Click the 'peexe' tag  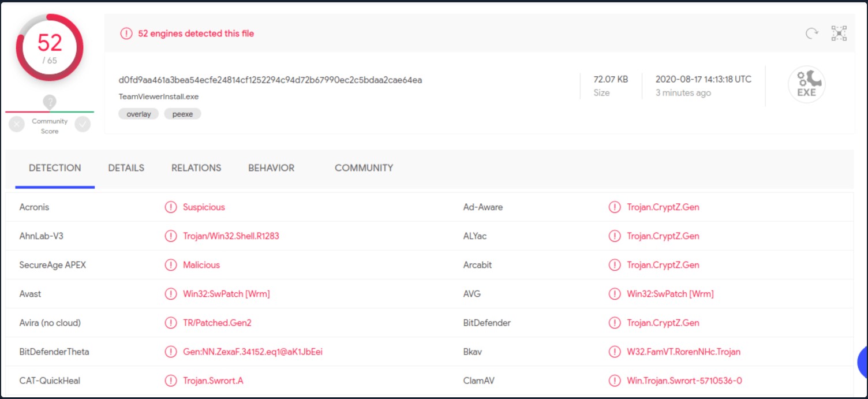pos(182,114)
